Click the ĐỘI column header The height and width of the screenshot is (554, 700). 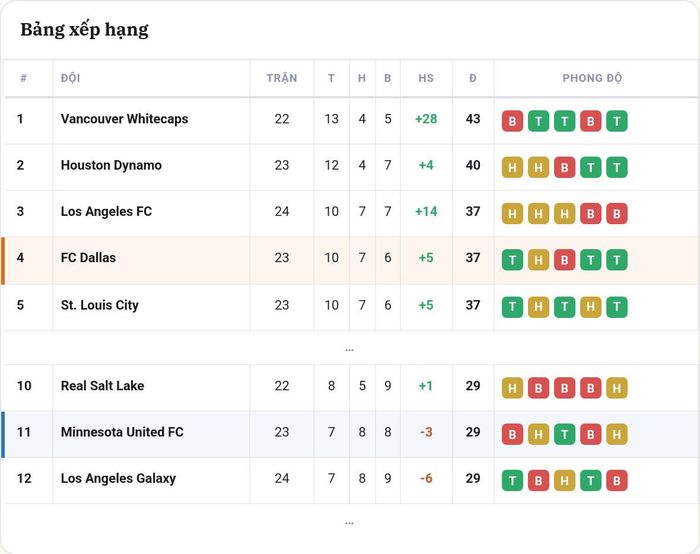click(71, 78)
